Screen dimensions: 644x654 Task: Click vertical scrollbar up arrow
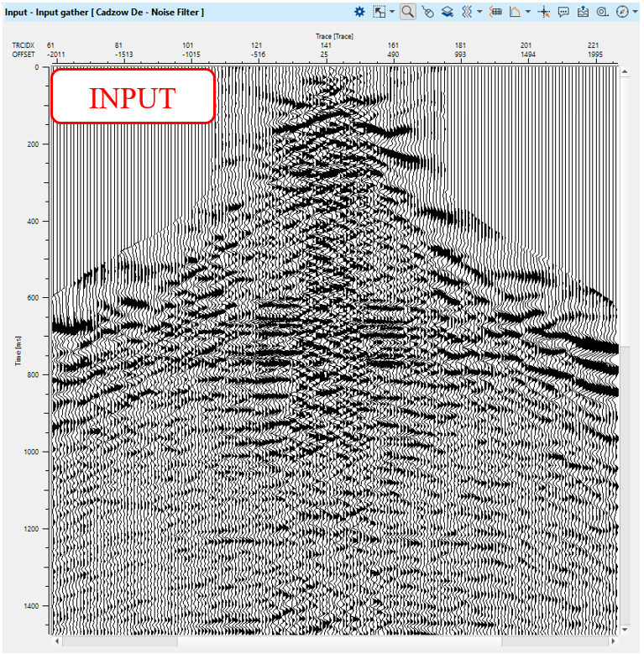pos(625,72)
